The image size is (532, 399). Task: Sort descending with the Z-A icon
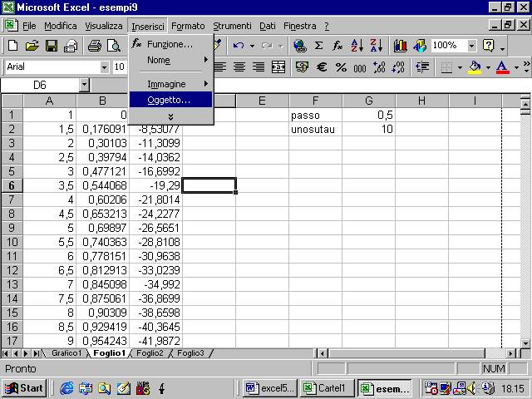377,46
